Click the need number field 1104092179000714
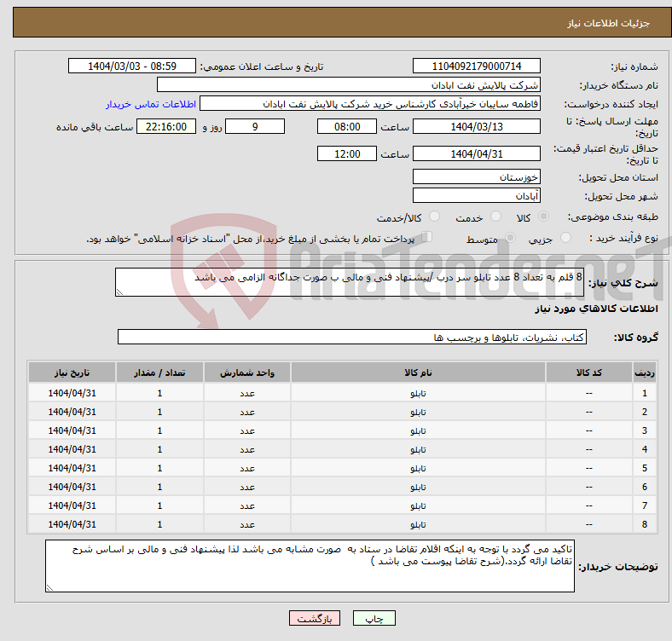The image size is (672, 641). point(476,66)
